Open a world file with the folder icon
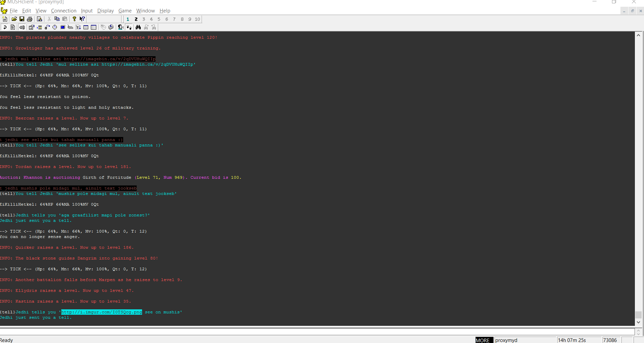This screenshot has height=343, width=644. click(14, 19)
